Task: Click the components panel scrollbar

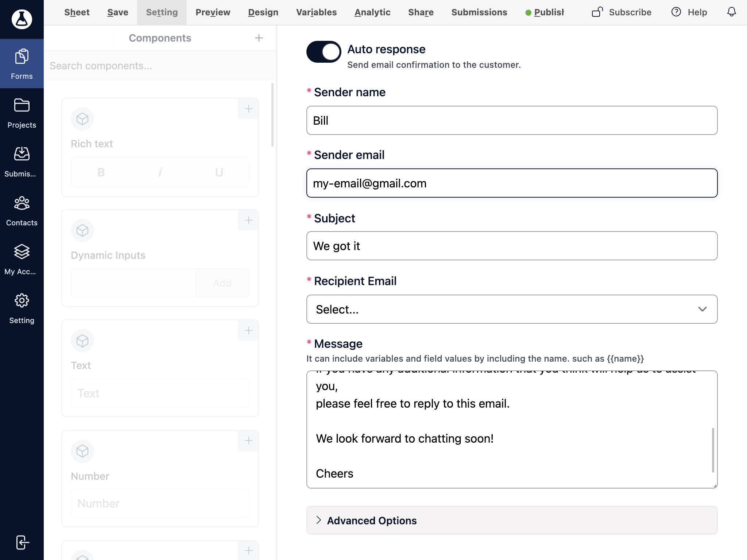Action: (272, 115)
